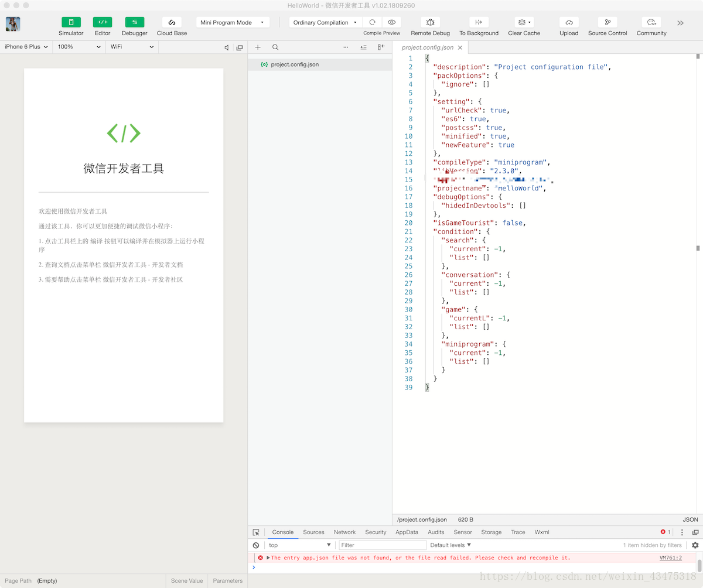Open Source Control
Screen dimensions: 703x588
tap(608, 22)
